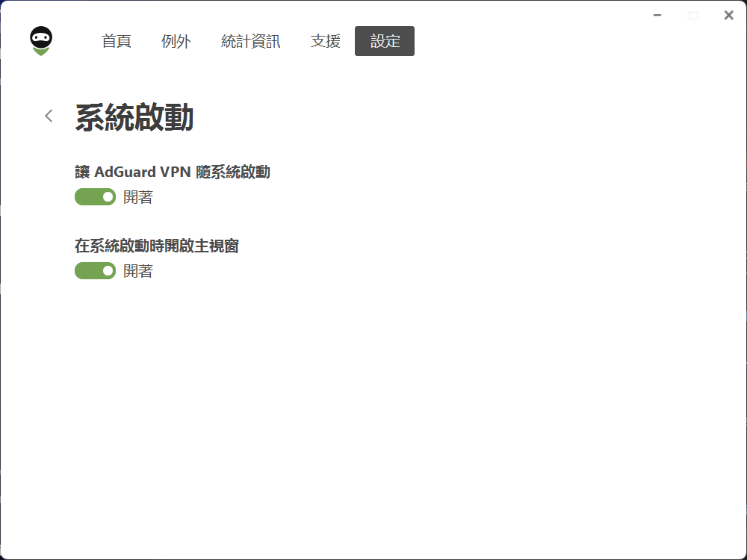Click 開著 label beside the AdGuard VPN autostart switch
Image resolution: width=747 pixels, height=560 pixels.
coord(138,197)
